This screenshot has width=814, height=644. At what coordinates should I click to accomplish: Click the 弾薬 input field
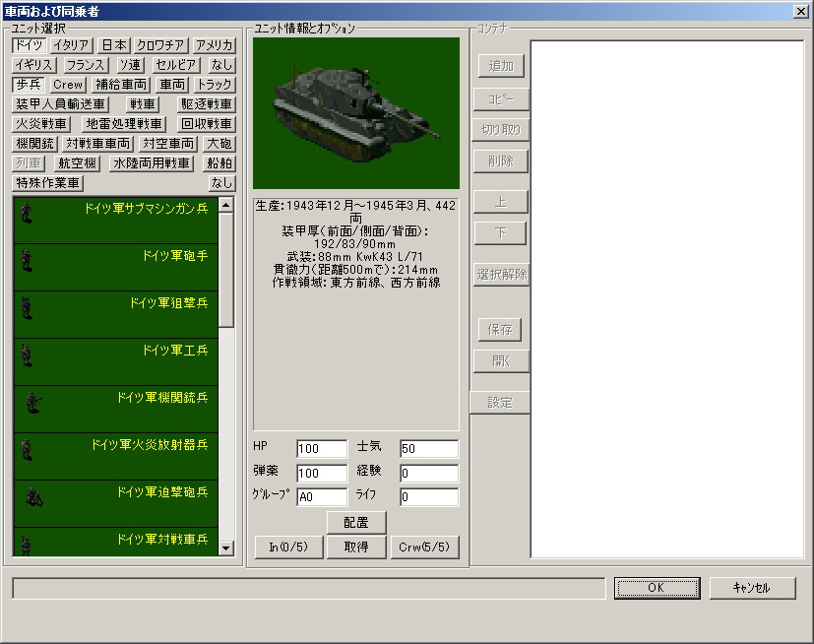coord(322,473)
